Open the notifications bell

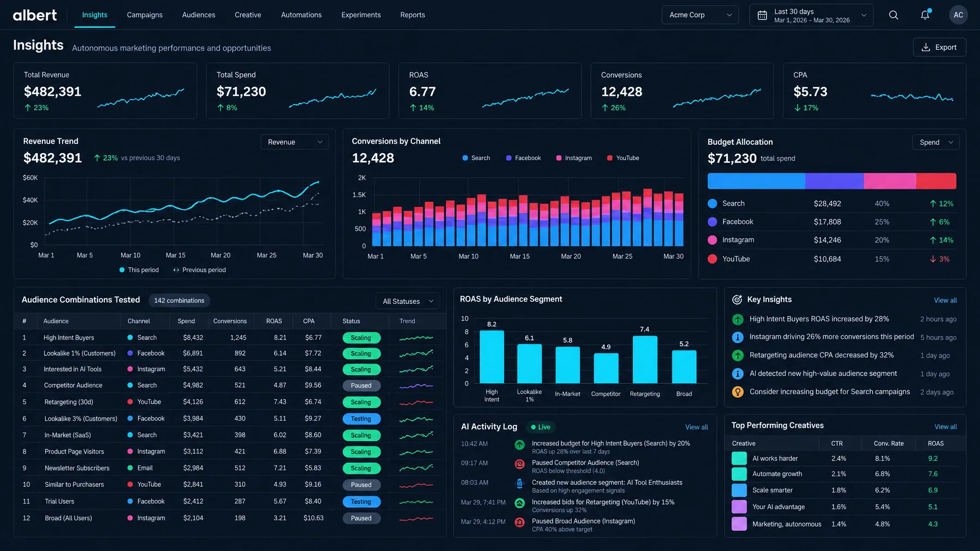click(x=925, y=15)
